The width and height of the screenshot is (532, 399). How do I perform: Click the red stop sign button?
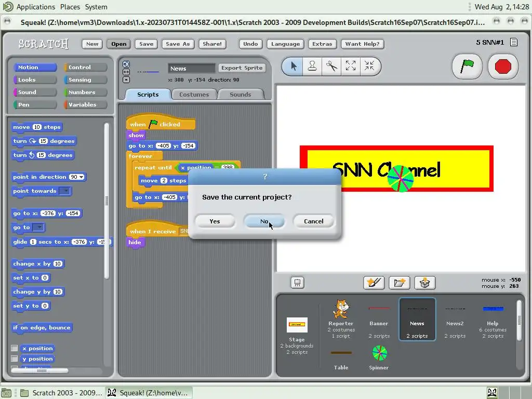click(503, 66)
